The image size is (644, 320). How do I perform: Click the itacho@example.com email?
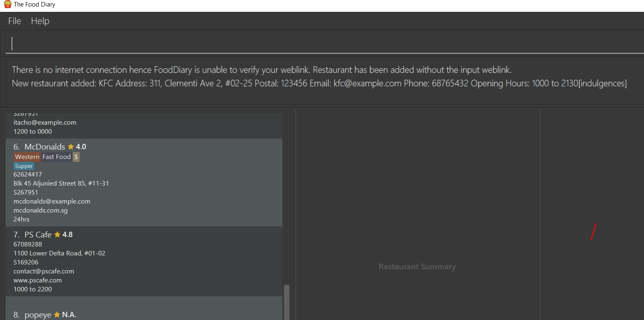click(x=45, y=123)
